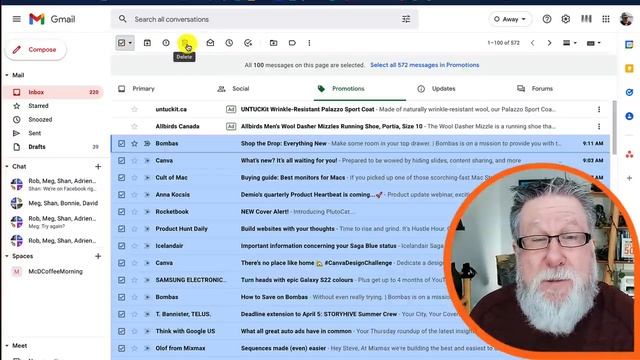Click the Archive toolbar icon

click(x=147, y=43)
